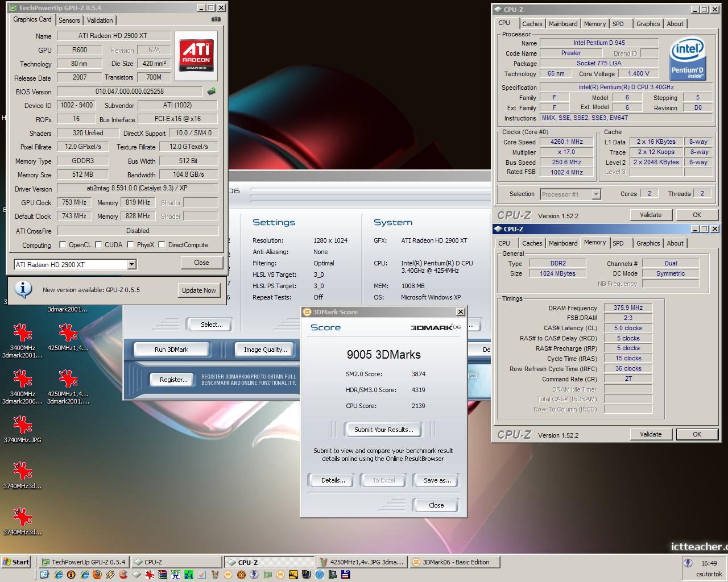Open WinRAR from the quick launch bar
This screenshot has width=728, height=582.
(163, 575)
